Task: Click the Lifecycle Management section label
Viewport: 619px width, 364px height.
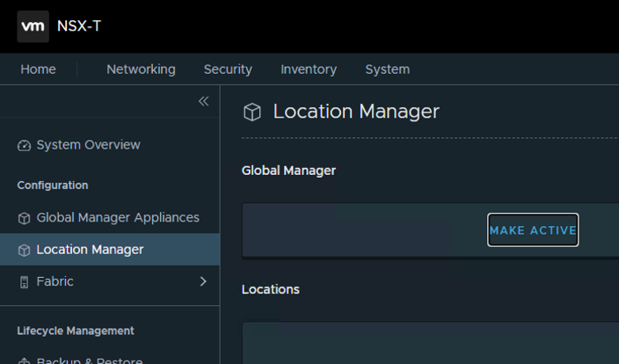Action: [x=76, y=331]
